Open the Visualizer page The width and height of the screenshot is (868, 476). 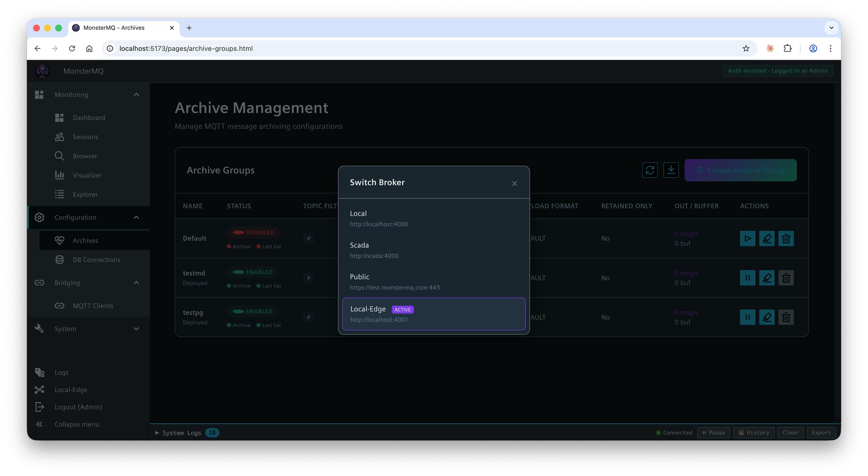[94, 175]
